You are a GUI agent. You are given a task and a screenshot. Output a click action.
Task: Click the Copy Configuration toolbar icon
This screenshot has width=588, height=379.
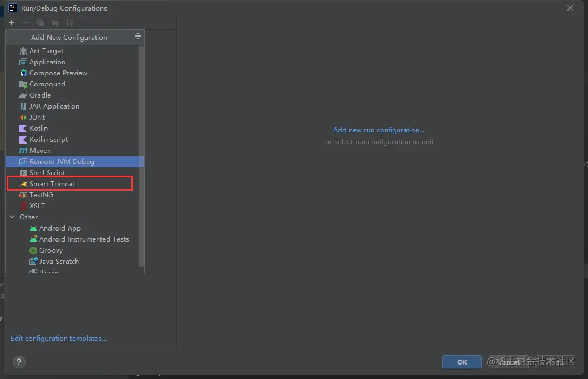[x=40, y=23]
